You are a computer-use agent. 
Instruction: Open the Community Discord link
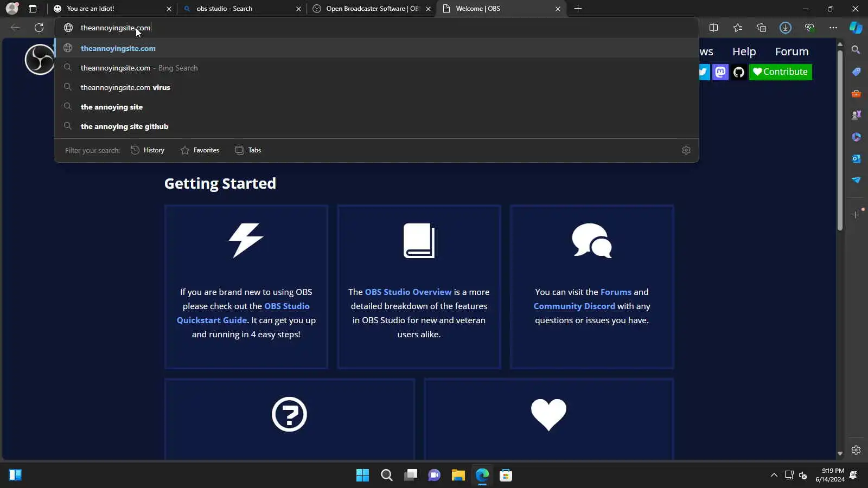[574, 306]
